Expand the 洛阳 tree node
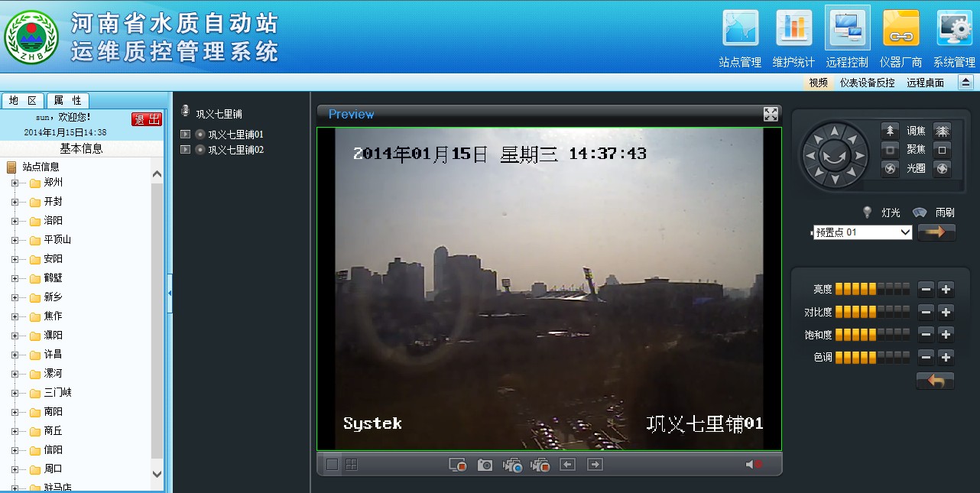 pyautogui.click(x=15, y=221)
